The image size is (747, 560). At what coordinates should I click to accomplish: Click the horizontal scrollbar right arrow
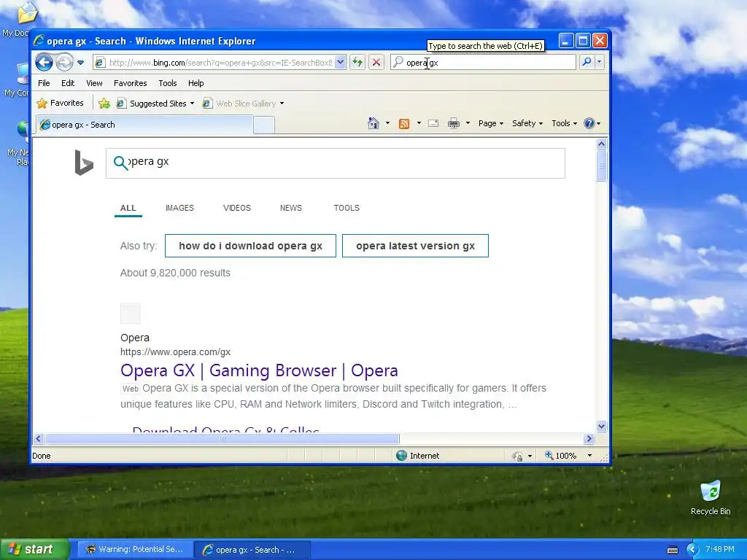tap(589, 438)
